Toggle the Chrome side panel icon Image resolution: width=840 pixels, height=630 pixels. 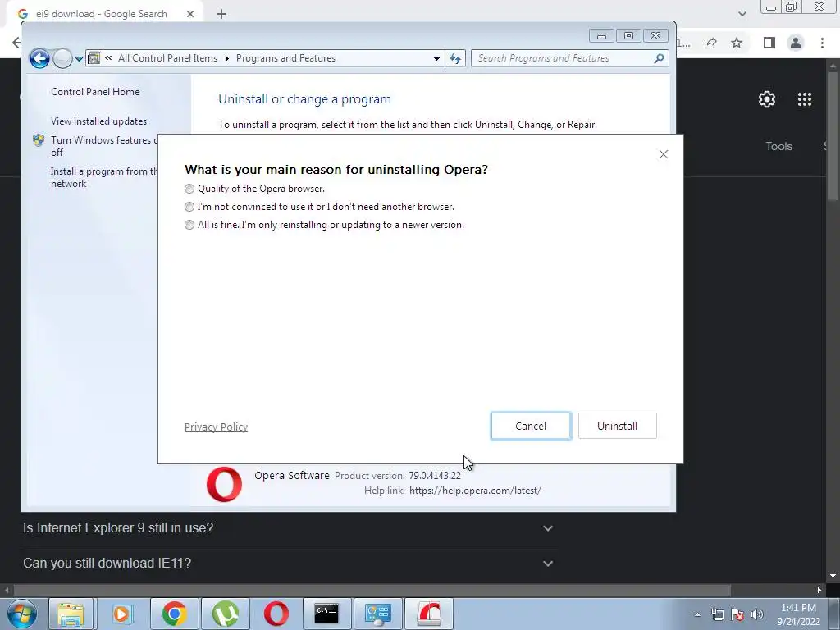click(769, 43)
